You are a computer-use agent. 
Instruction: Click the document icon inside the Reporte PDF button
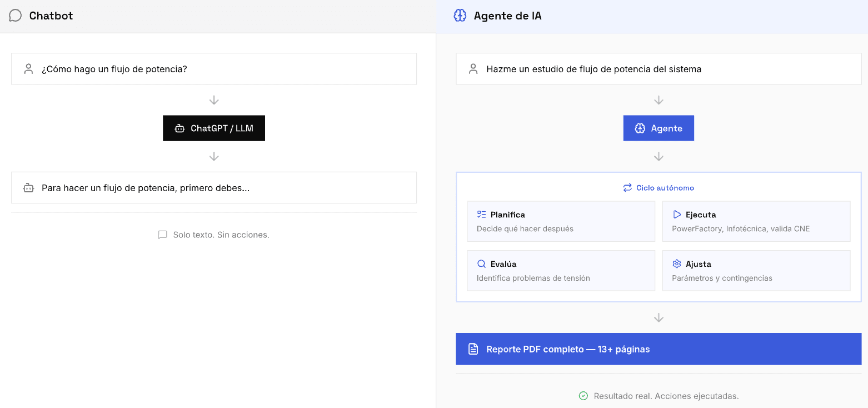coord(473,349)
